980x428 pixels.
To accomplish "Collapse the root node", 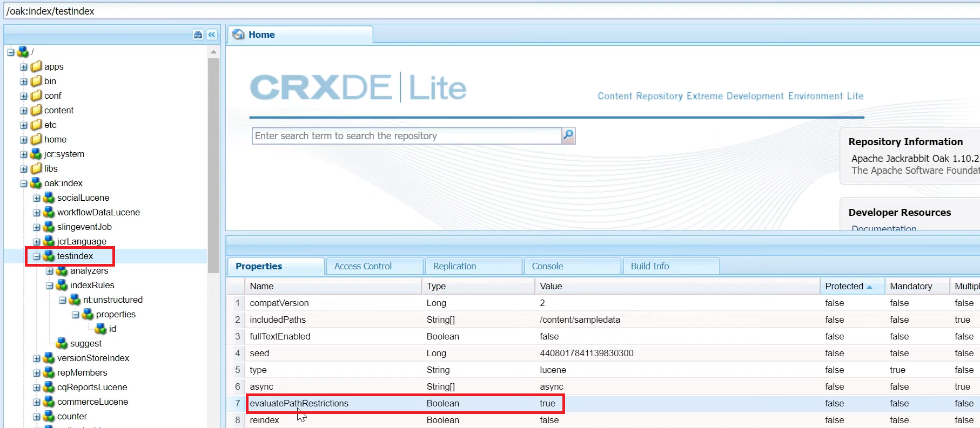I will [x=11, y=52].
